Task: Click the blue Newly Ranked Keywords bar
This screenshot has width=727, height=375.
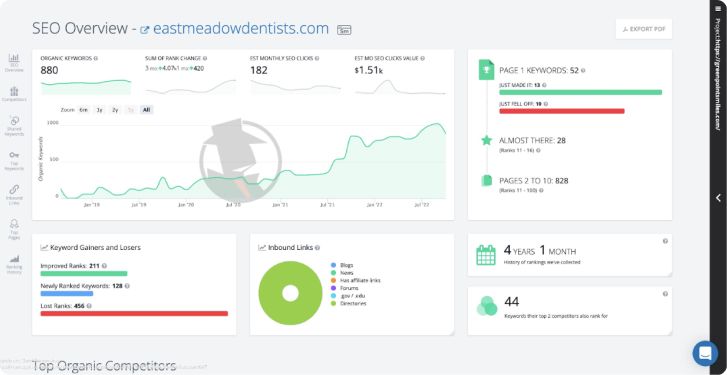Action: (x=67, y=294)
